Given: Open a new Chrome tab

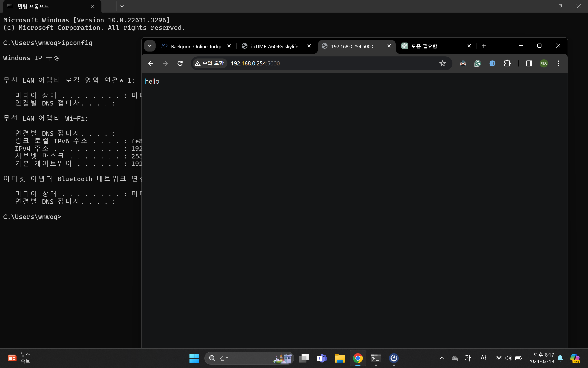Looking at the screenshot, I should 484,46.
